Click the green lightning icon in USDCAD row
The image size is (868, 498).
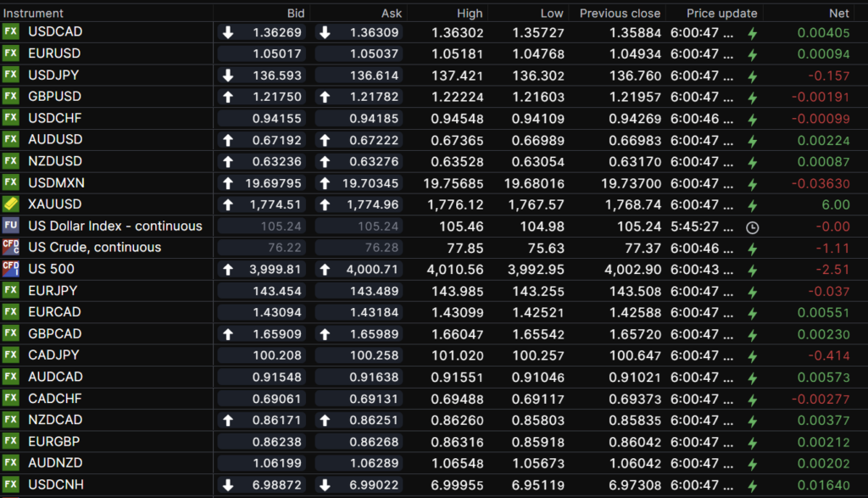coord(752,33)
